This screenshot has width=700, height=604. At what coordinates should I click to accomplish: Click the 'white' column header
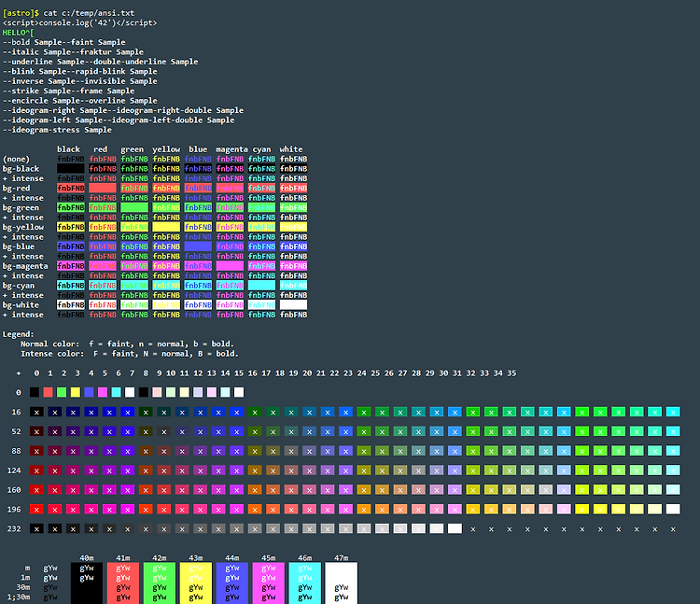[x=291, y=149]
